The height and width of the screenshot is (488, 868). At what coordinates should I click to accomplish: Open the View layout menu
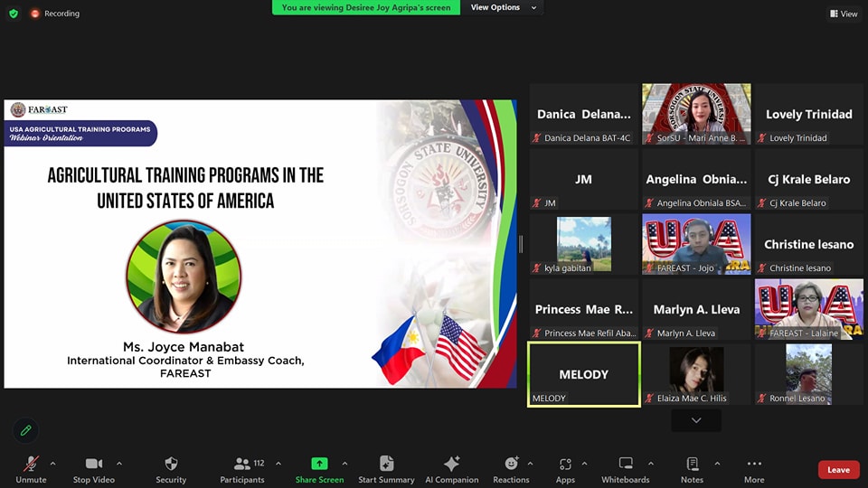843,14
